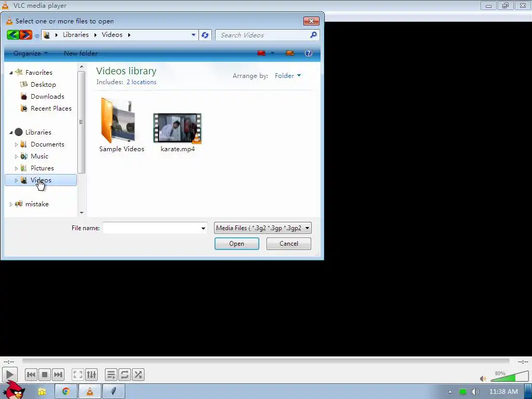Screen dimensions: 532x399
Task: Click the Cancel button
Action: point(289,244)
